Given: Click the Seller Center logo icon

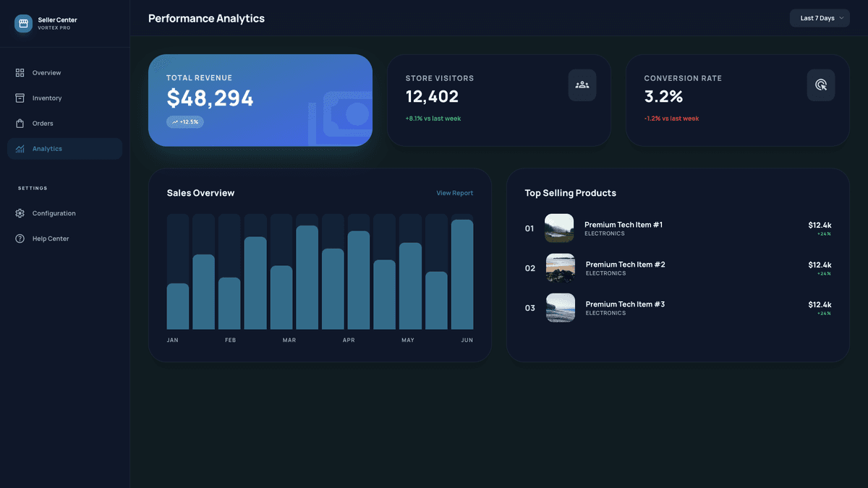Looking at the screenshot, I should tap(22, 23).
